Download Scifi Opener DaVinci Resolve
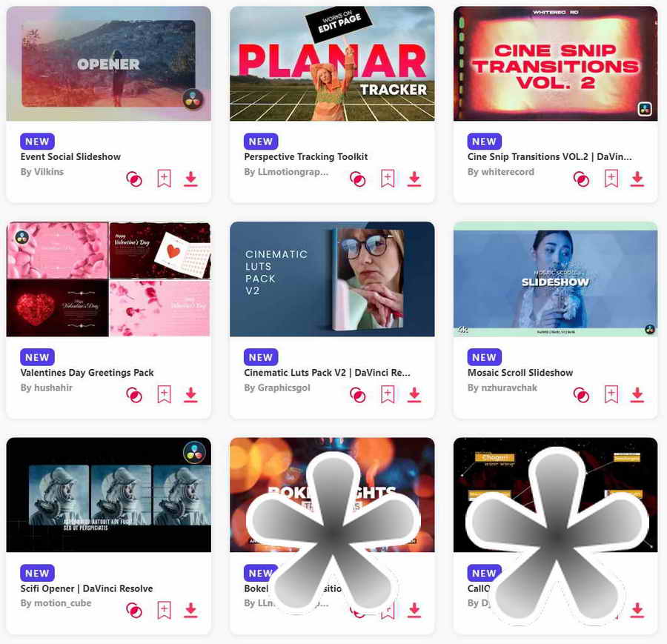 [x=190, y=611]
